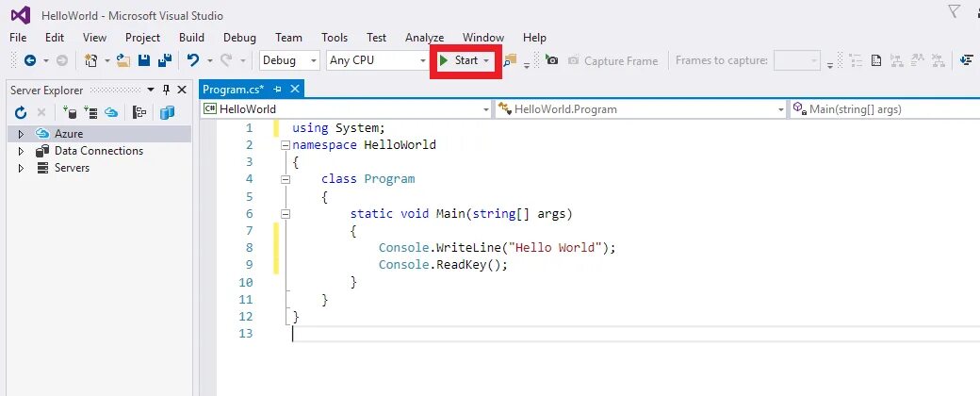Click the decrease indent icon
The height and width of the screenshot is (396, 980).
point(966,60)
